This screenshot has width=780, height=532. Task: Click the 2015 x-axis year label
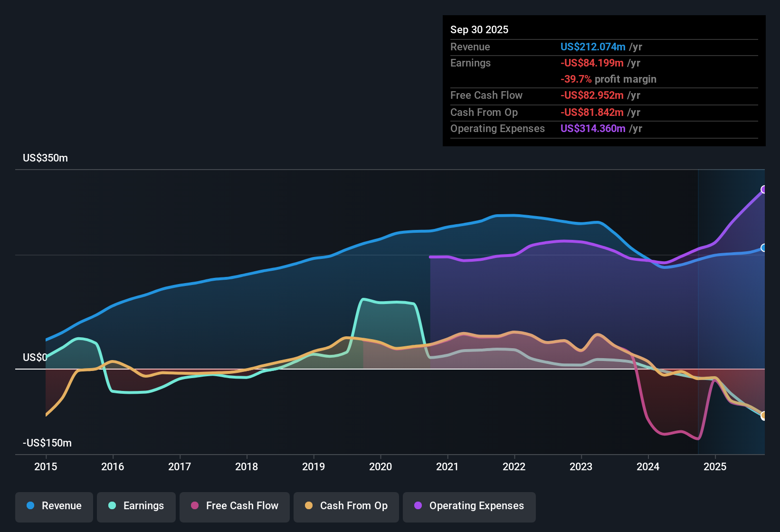46,467
